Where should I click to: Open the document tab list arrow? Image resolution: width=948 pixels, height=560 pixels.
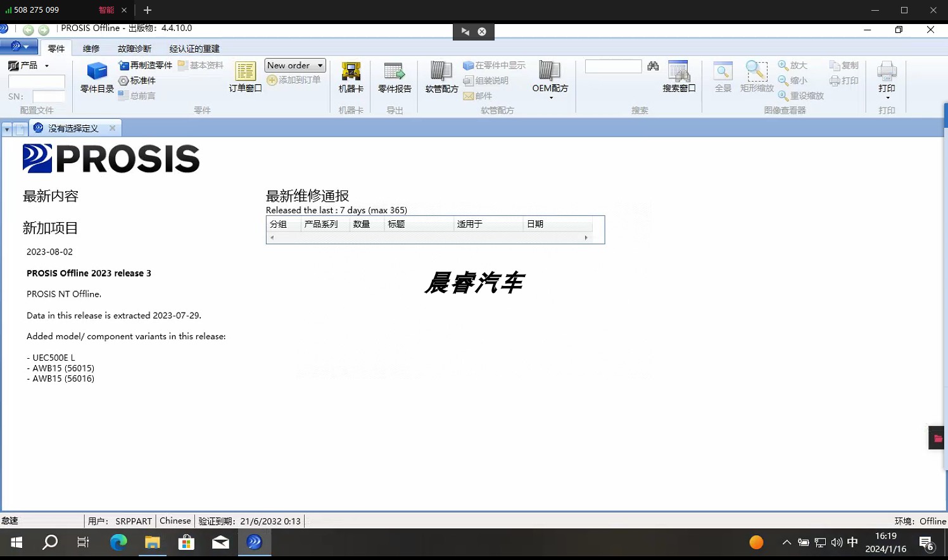[x=7, y=129]
